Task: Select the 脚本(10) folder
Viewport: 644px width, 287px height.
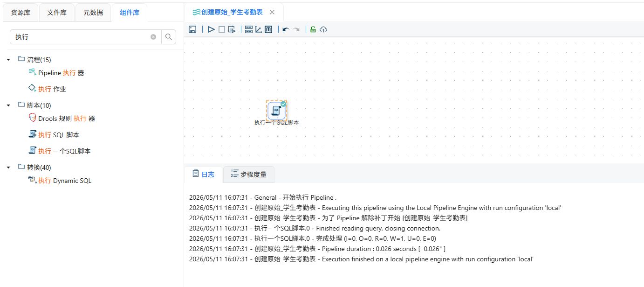Action: coord(34,105)
